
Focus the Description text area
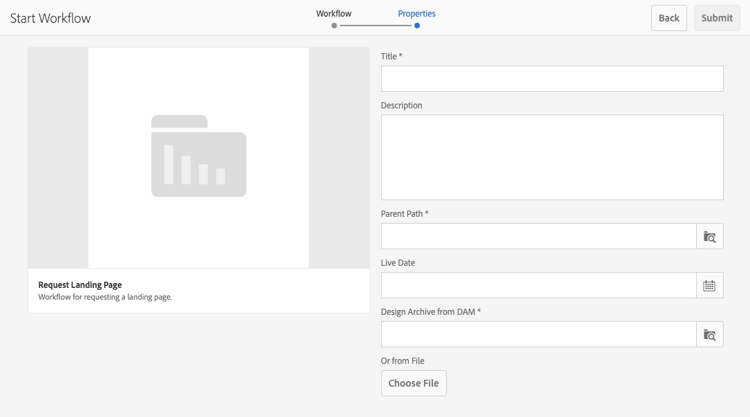tap(552, 157)
